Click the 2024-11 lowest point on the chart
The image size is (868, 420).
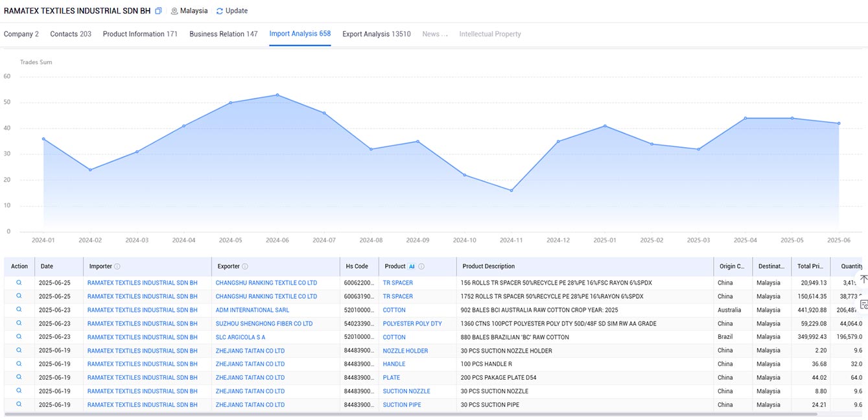[511, 191]
